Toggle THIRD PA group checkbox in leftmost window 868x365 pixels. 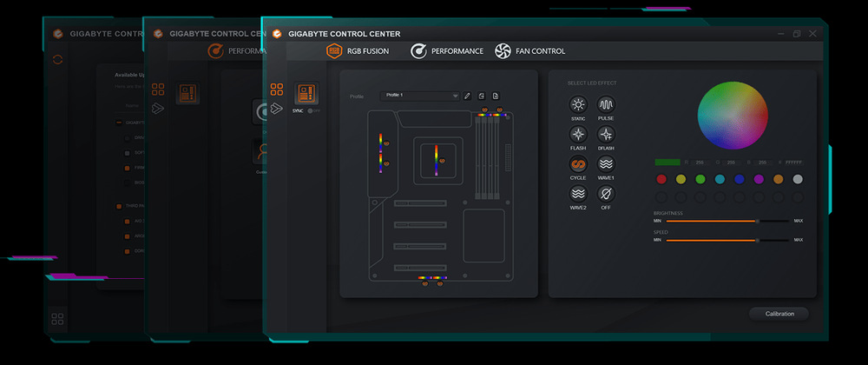click(118, 206)
